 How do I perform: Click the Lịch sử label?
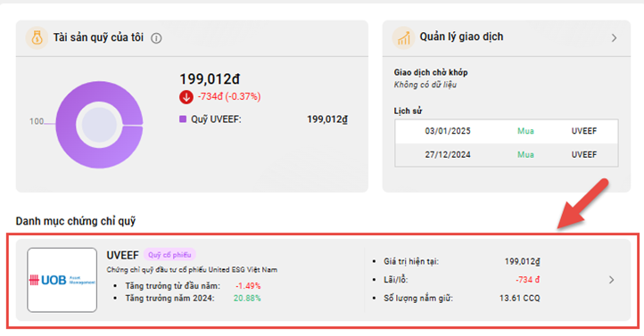408,111
